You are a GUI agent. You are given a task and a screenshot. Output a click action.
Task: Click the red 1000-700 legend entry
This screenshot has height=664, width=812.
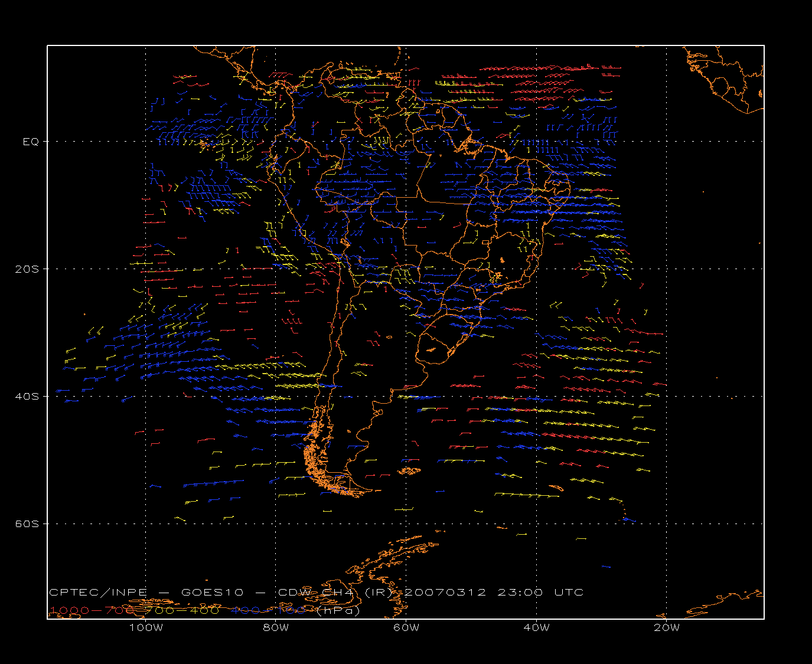92,610
